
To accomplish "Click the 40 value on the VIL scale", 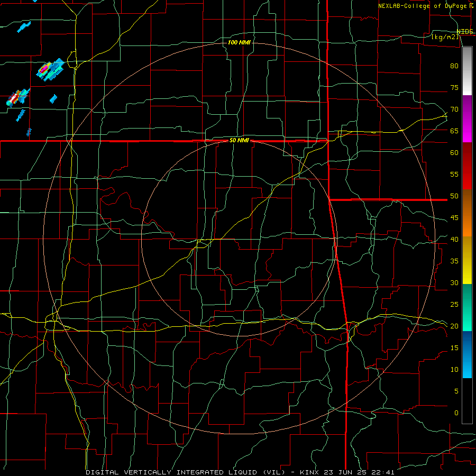I will click(x=454, y=239).
